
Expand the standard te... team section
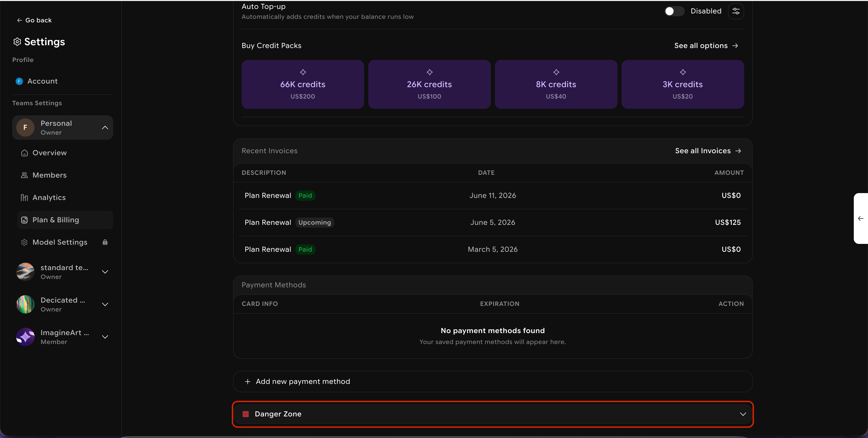click(x=105, y=272)
